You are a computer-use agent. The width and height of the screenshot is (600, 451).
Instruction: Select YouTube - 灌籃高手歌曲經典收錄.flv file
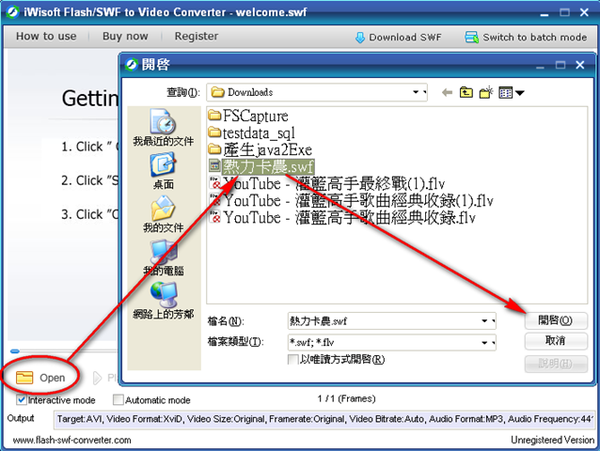coord(342,218)
